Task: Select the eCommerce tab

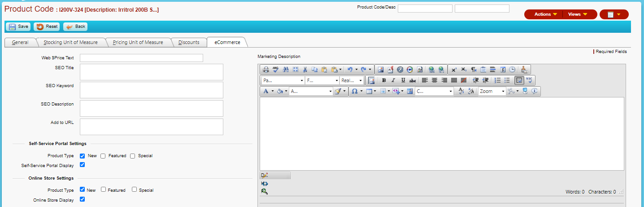Action: pos(227,42)
